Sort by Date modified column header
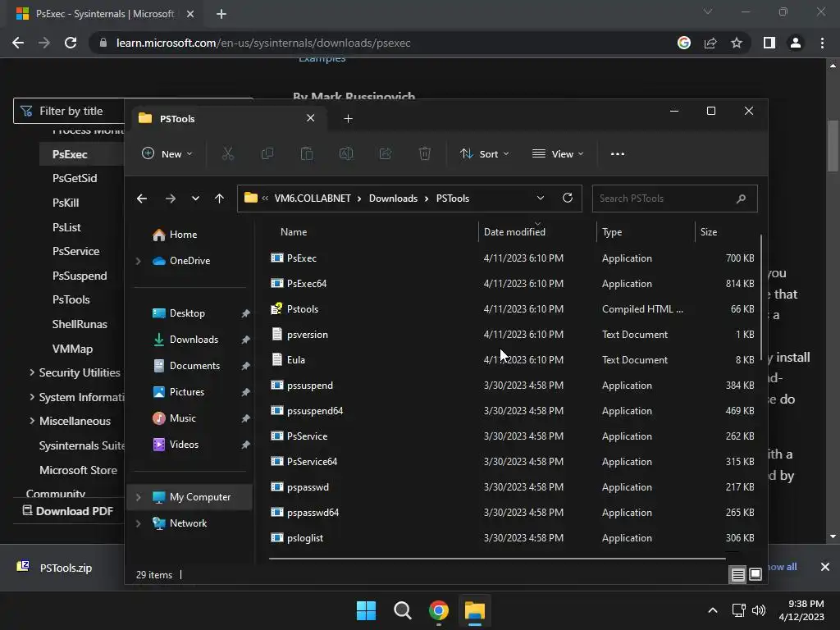Screen dimensions: 840x630 click(514, 232)
